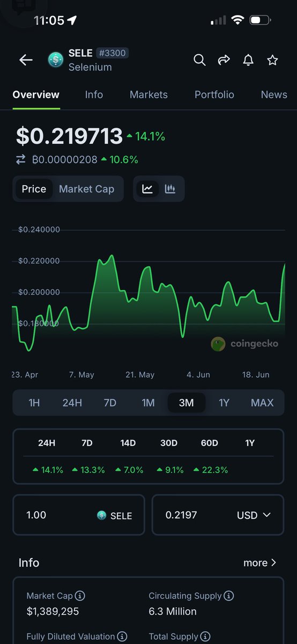Set the chart range to 7D

[x=110, y=402]
